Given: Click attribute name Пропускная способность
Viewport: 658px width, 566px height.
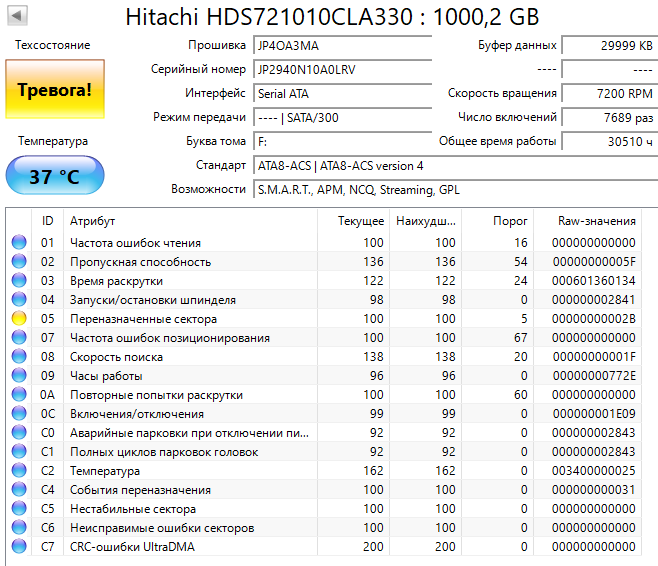Looking at the screenshot, I should point(140,262).
